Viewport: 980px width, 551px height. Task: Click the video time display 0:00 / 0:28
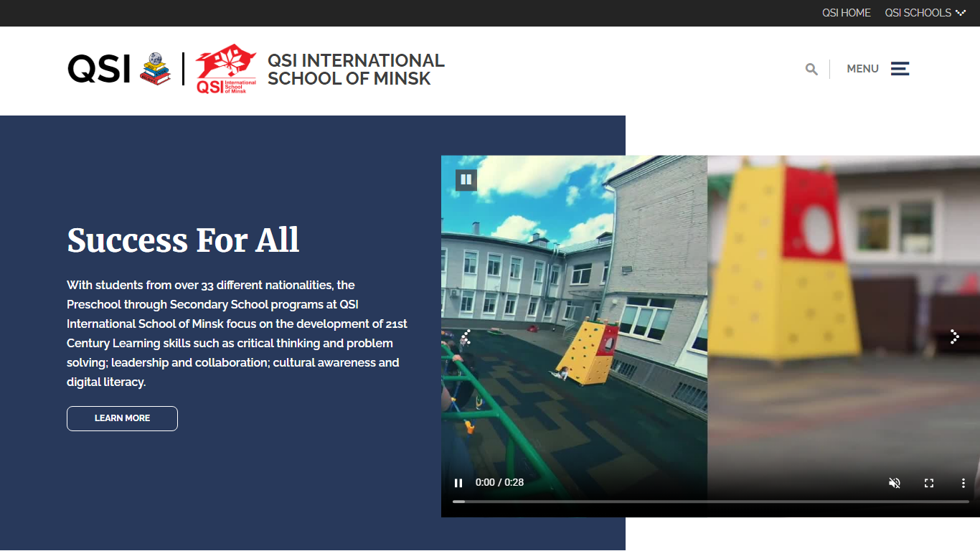[499, 483]
